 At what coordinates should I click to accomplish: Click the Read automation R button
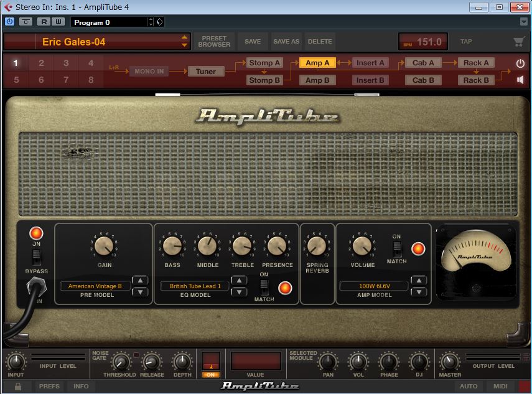(44, 22)
